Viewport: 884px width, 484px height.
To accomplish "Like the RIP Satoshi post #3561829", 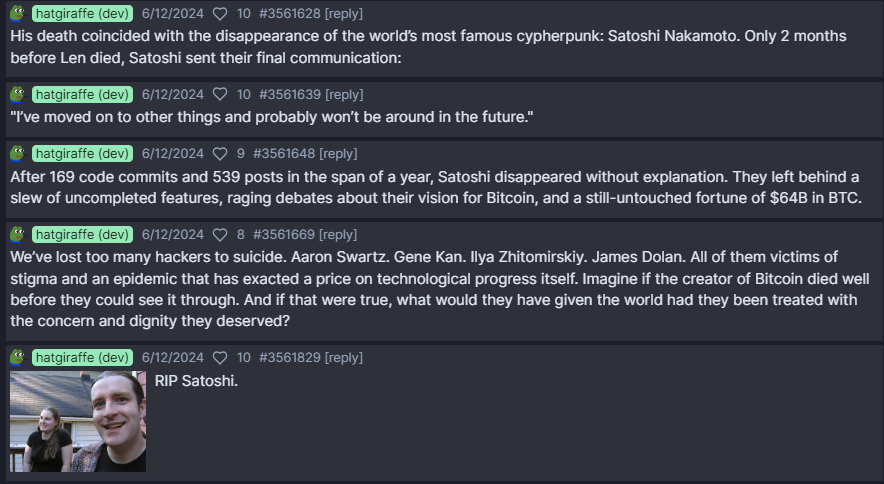I will [220, 357].
